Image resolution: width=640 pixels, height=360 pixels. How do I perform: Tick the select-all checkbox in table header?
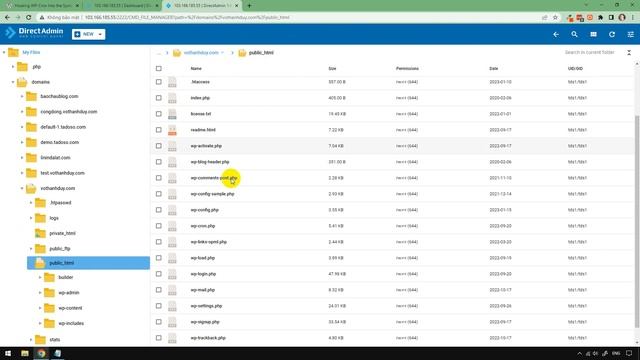(159, 69)
